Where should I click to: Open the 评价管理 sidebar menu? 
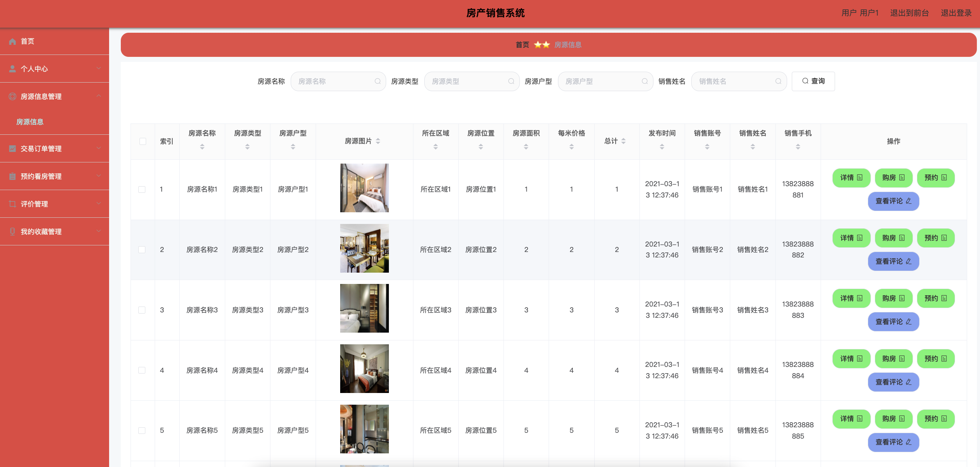pyautogui.click(x=55, y=204)
